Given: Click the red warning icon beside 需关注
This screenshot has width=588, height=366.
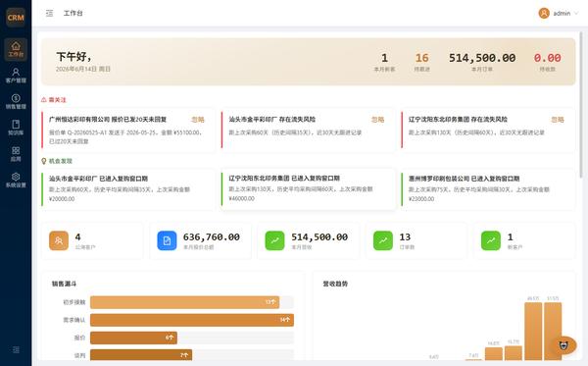Looking at the screenshot, I should [44, 100].
